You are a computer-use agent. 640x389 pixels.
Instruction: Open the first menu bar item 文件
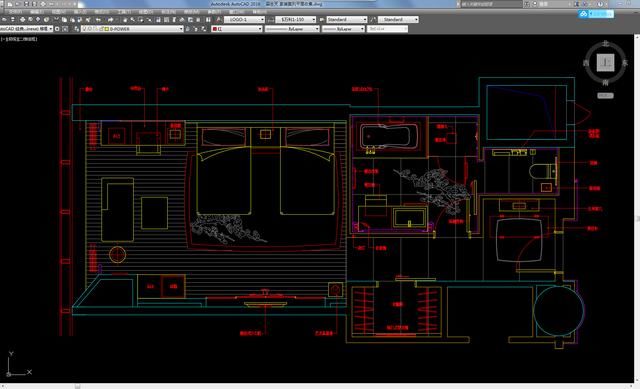[16, 12]
